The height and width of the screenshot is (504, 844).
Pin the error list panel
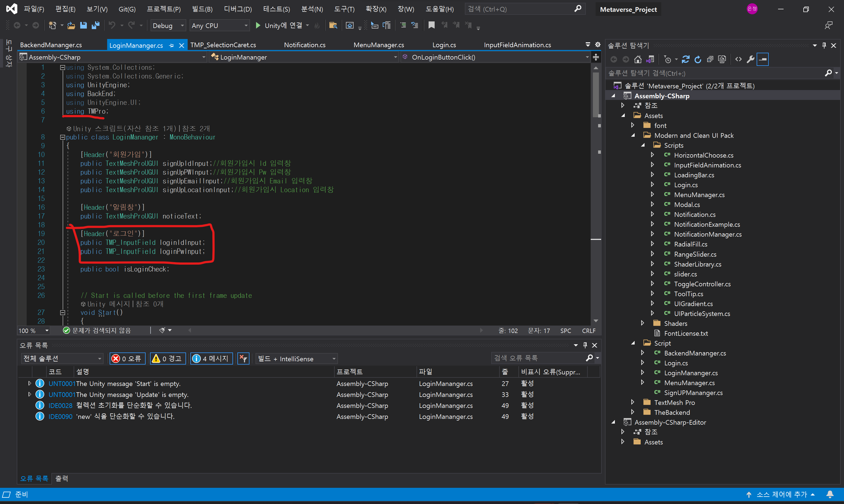[x=585, y=345]
